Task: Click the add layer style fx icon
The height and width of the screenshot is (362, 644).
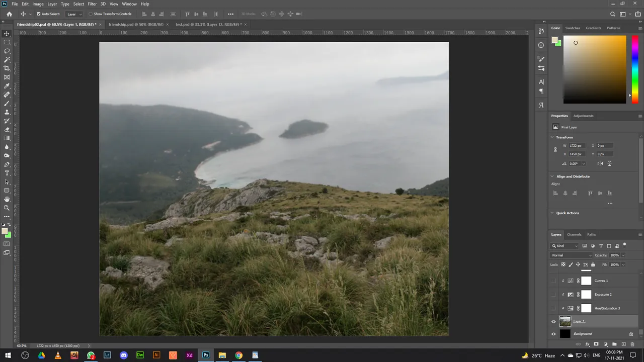Action: 587,344
